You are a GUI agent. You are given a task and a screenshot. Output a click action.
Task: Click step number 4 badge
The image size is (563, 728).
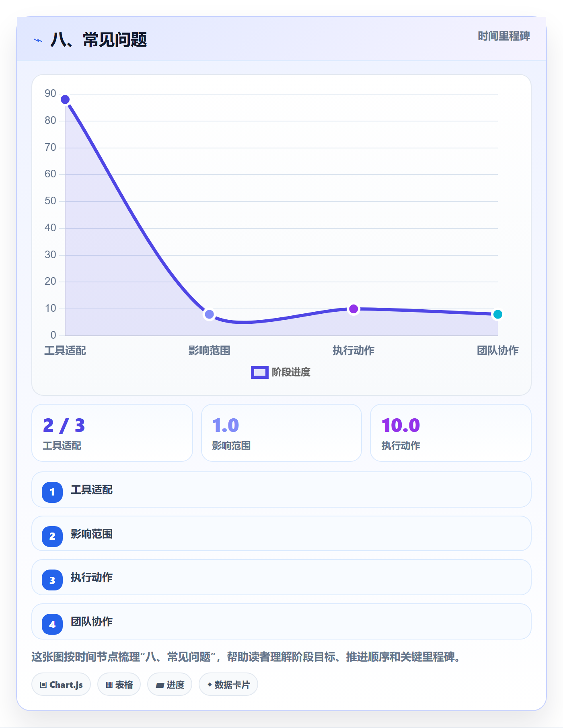coord(52,624)
